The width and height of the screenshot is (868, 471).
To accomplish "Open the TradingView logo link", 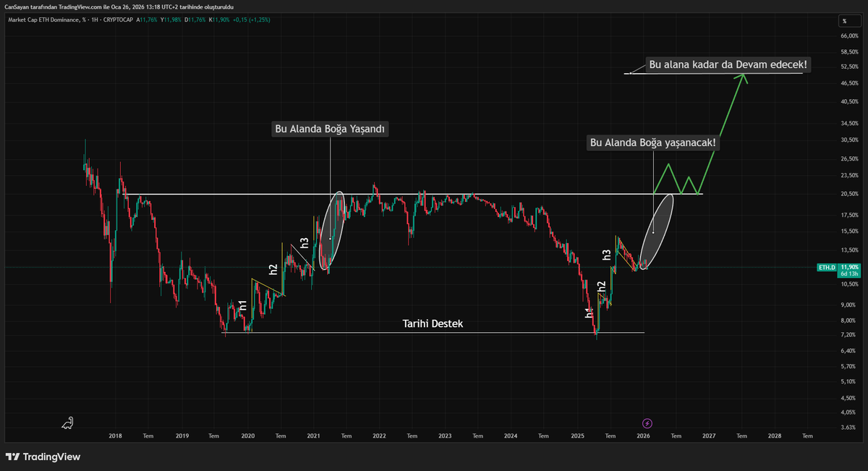I will 43,457.
